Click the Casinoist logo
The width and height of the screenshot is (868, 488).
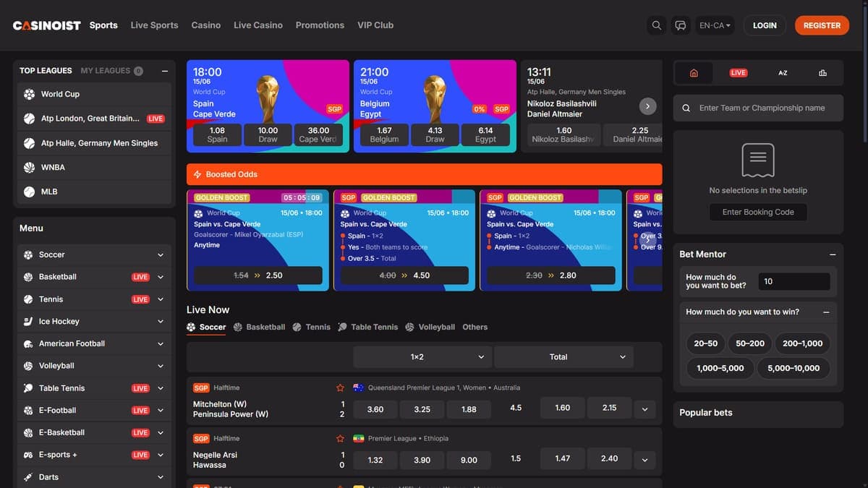[47, 25]
